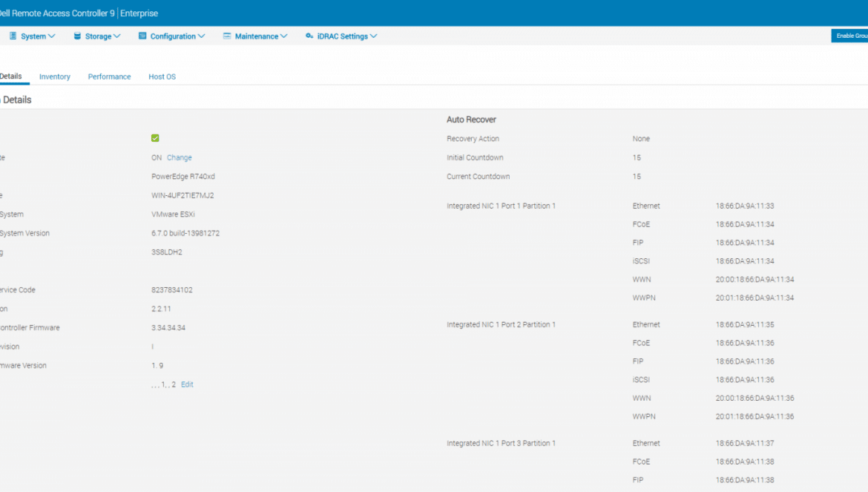Click Integrated NIC 1 Port 2 Partition 1

click(501, 325)
